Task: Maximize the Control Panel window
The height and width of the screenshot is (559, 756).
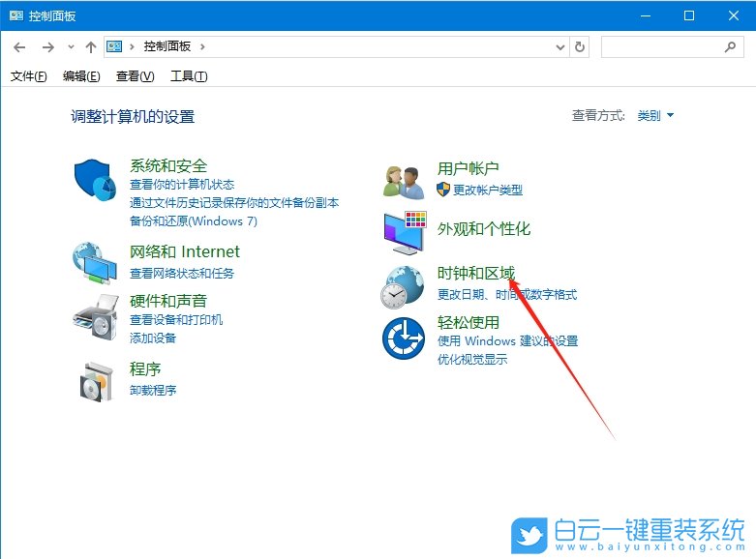Action: click(689, 15)
